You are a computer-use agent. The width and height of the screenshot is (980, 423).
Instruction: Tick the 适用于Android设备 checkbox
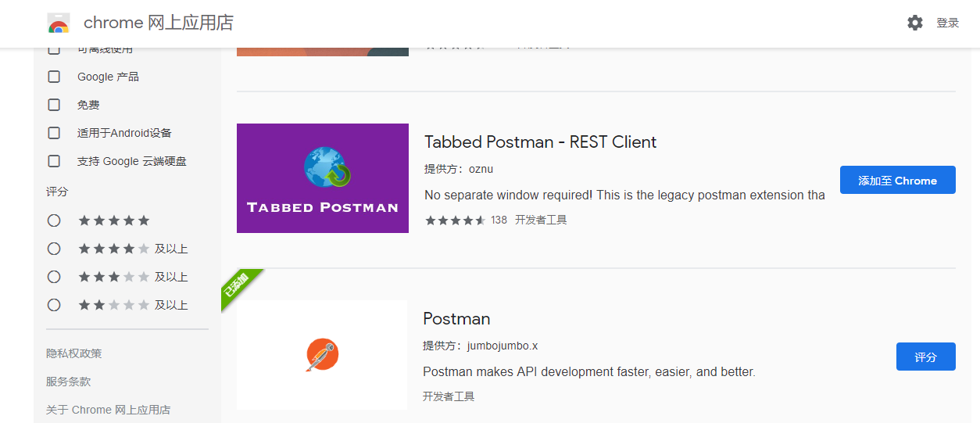pos(54,133)
